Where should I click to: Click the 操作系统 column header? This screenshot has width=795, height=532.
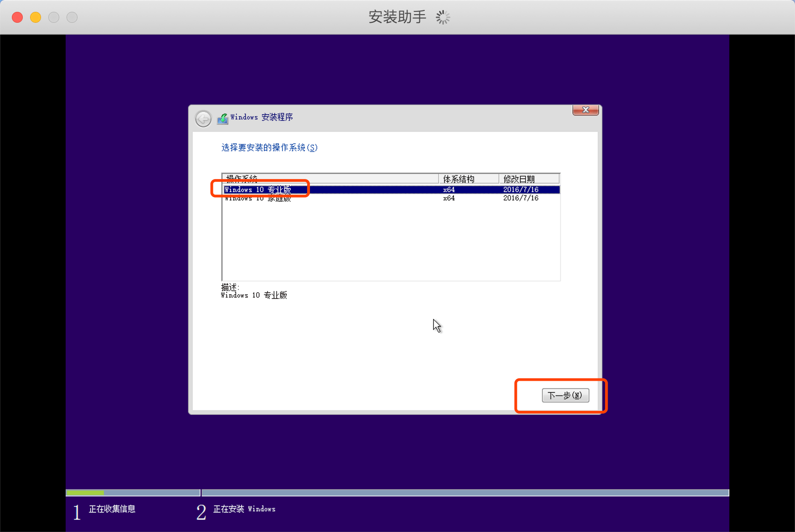click(x=330, y=179)
